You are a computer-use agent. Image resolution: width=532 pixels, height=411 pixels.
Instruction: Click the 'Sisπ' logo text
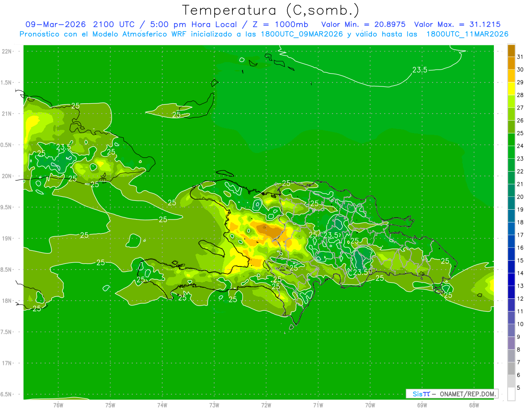coord(421,394)
